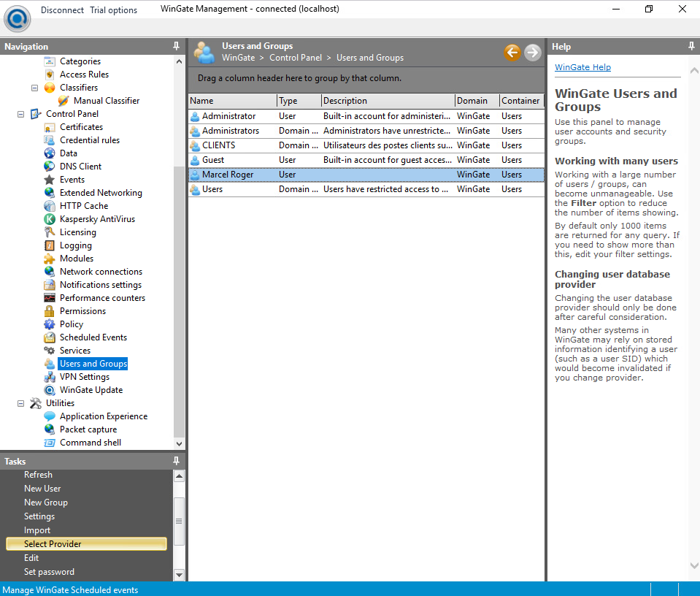The height and width of the screenshot is (596, 700).
Task: Collapse the Control Panel tree node
Action: (20, 114)
